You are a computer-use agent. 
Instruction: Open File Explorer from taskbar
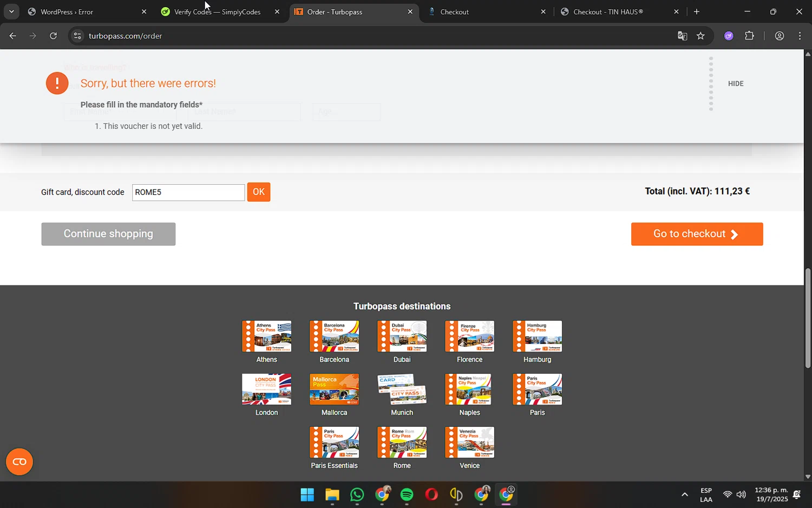coord(332,495)
